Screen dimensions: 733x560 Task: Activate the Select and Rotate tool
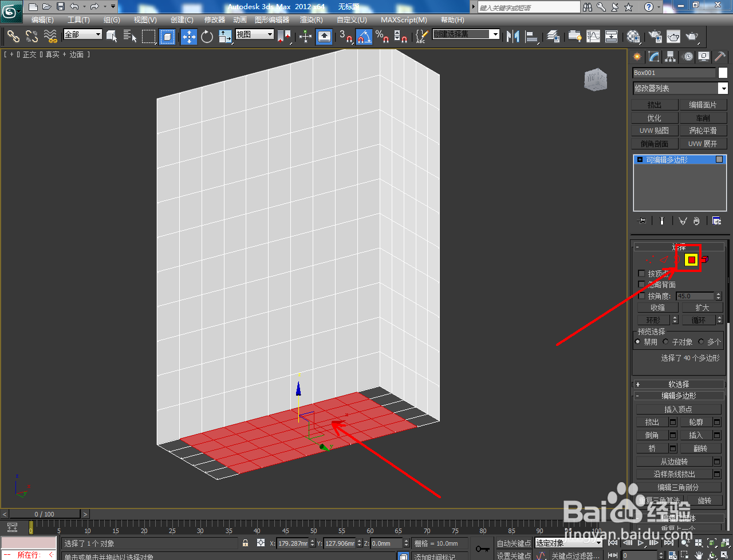tap(207, 37)
